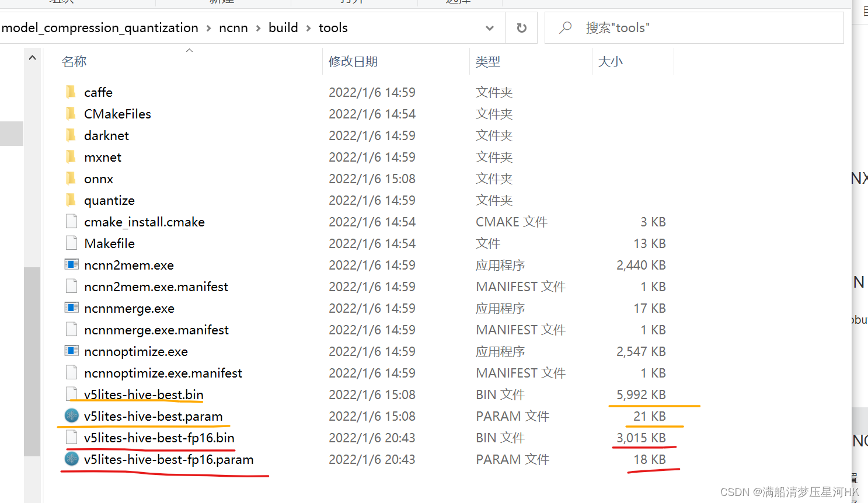Image resolution: width=868 pixels, height=503 pixels.
Task: Click the search magnifier icon
Action: 565,27
